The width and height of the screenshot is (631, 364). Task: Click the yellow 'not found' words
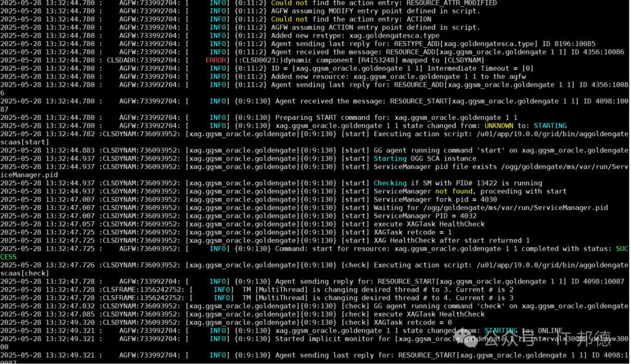tap(453, 192)
